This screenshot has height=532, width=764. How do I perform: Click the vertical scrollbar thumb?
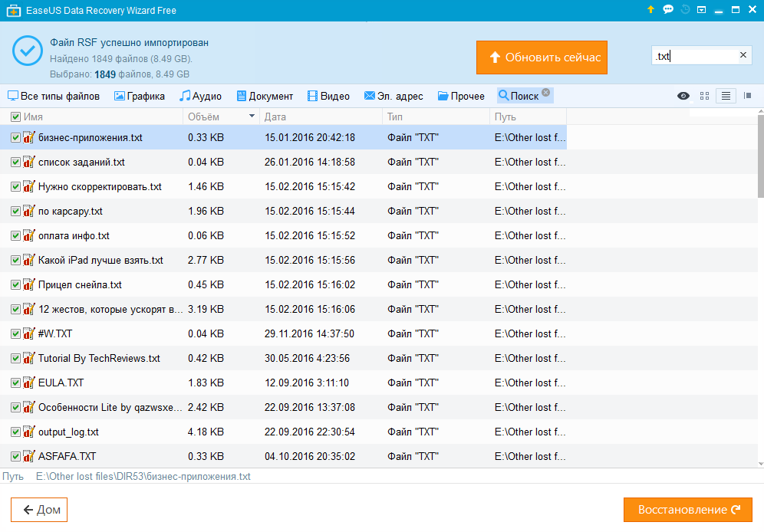click(761, 156)
